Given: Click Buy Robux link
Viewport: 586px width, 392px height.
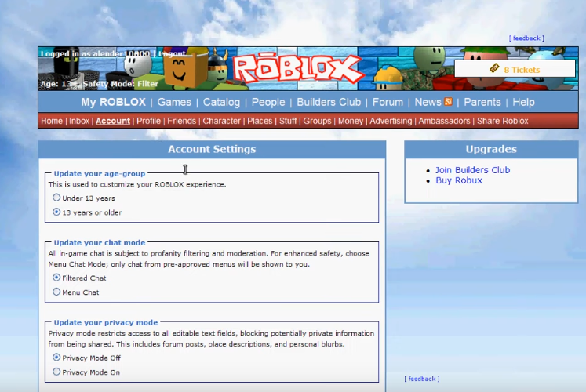Looking at the screenshot, I should point(459,180).
